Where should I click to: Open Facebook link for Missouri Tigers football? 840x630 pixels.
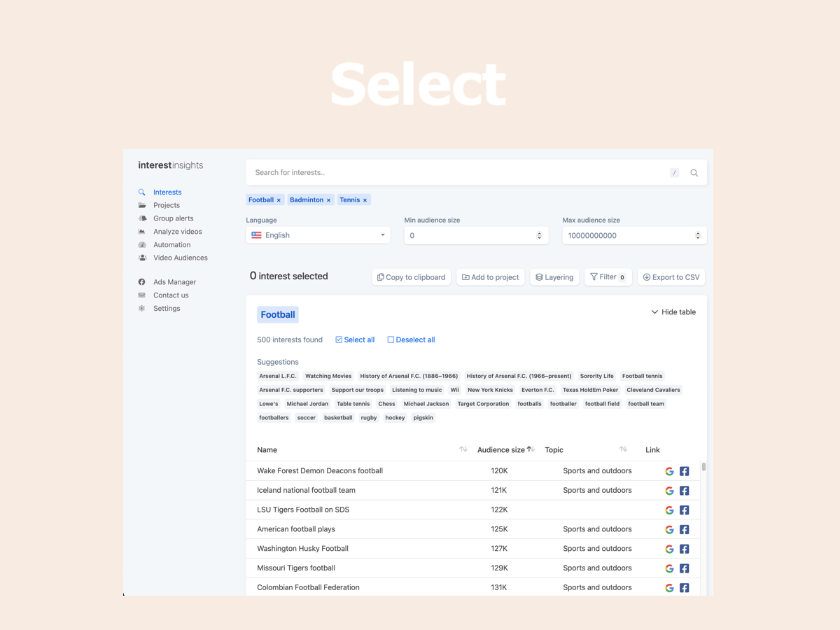[685, 568]
